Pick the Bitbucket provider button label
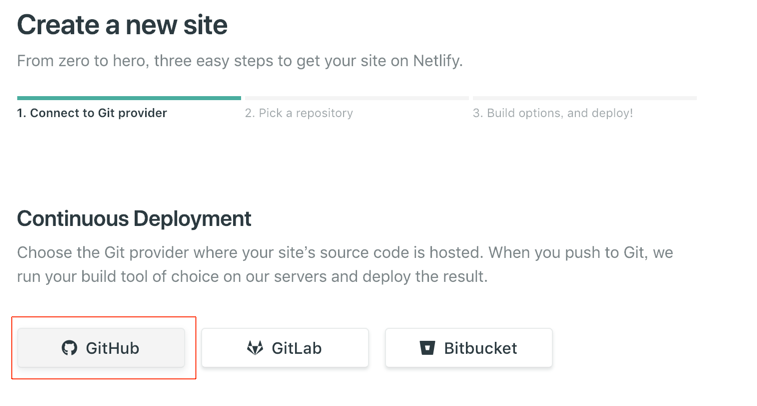Viewport: 757px width, 406px height. pyautogui.click(x=480, y=348)
